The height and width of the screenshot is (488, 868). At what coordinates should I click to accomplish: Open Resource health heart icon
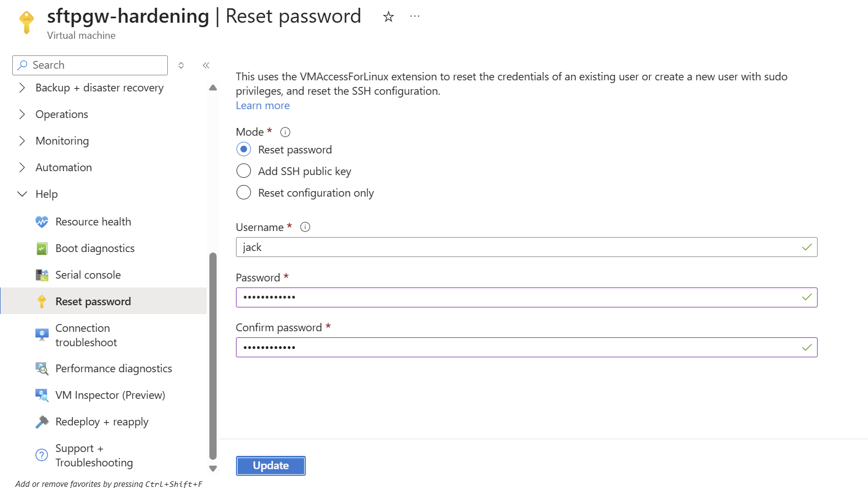coord(42,222)
